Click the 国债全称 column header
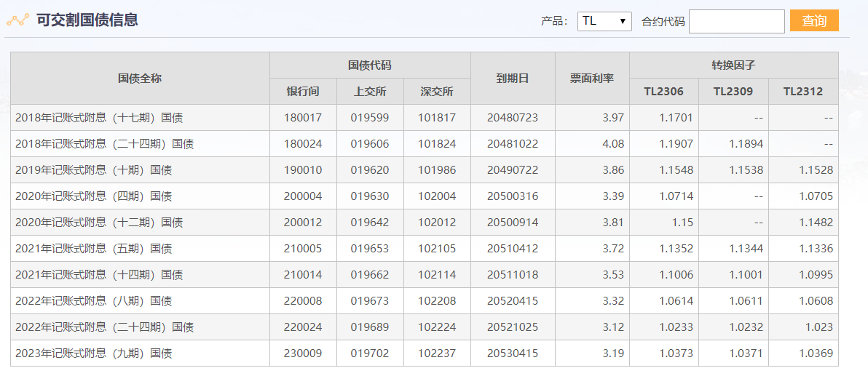This screenshot has width=868, height=376. pyautogui.click(x=140, y=79)
